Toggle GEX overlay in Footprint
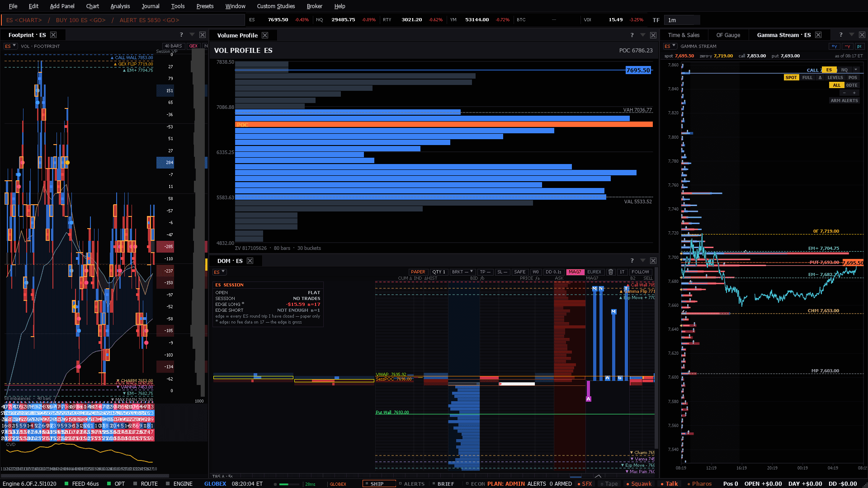Viewport: 868px width, 488px height. tap(193, 46)
